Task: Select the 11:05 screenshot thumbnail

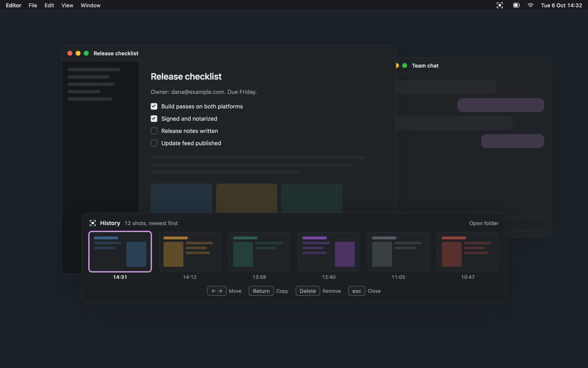Action: [x=398, y=252]
